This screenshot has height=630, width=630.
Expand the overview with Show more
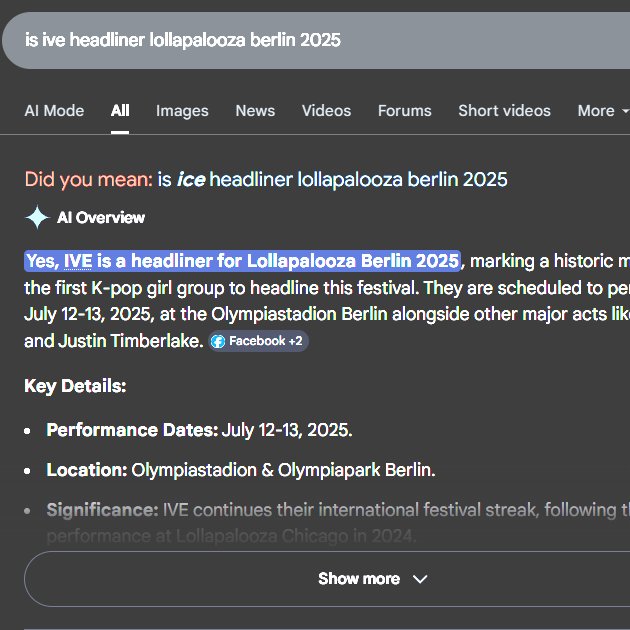(x=327, y=579)
